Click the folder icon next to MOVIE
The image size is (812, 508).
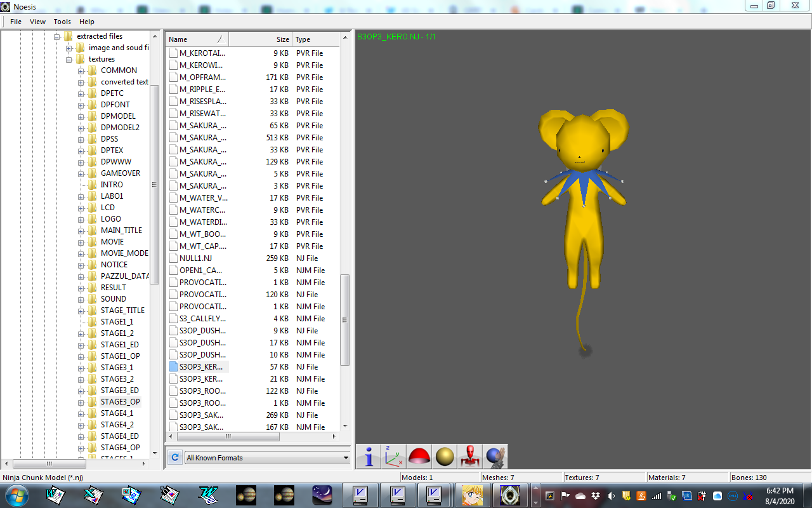click(93, 242)
